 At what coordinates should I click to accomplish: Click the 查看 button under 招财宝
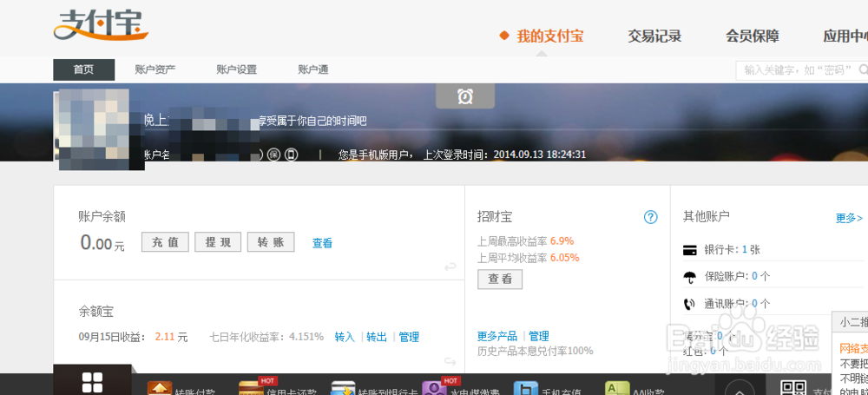[x=500, y=280]
